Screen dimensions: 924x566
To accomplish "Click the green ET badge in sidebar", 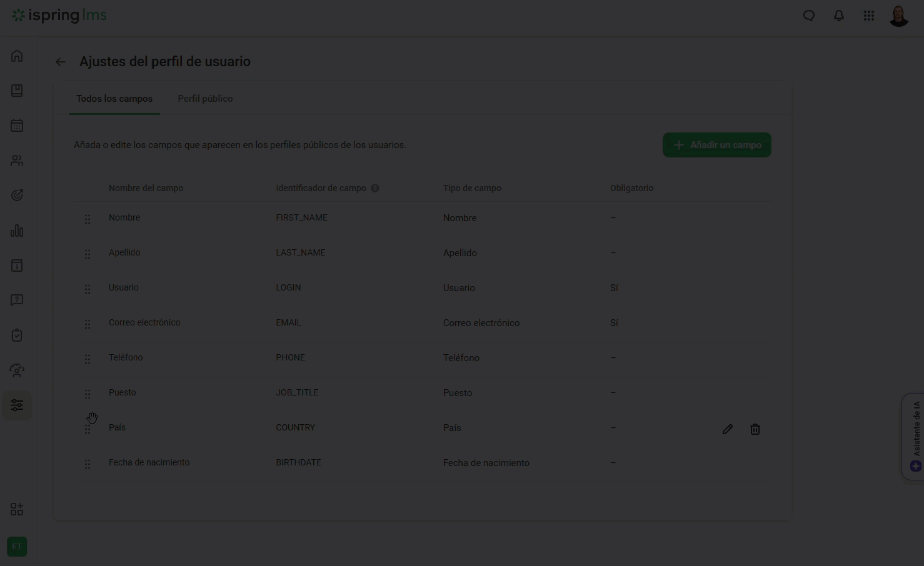I will (17, 547).
